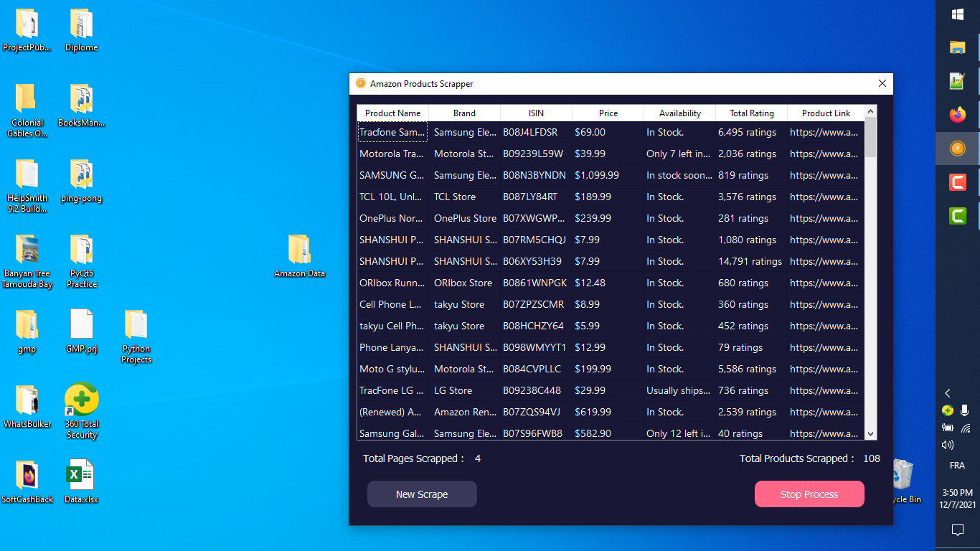Screen dimensions: 980x551
Task: Select the '14,791 ratings' cell
Action: (x=752, y=261)
